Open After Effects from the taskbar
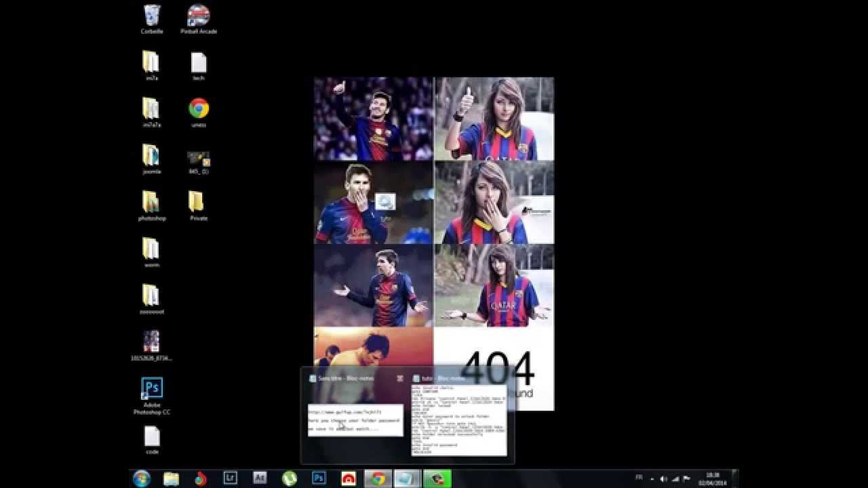Viewport: 868px width, 488px height. click(260, 479)
